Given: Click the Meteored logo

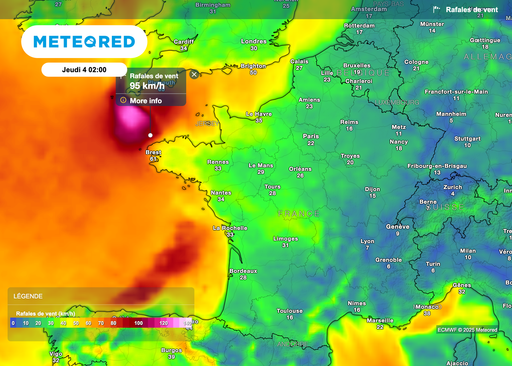Looking at the screenshot, I should [x=84, y=42].
